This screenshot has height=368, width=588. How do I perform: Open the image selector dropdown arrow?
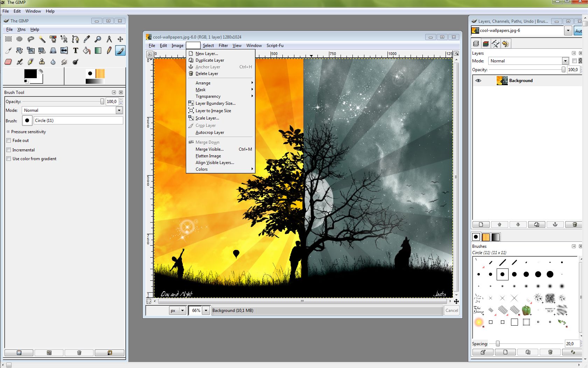[x=568, y=31]
